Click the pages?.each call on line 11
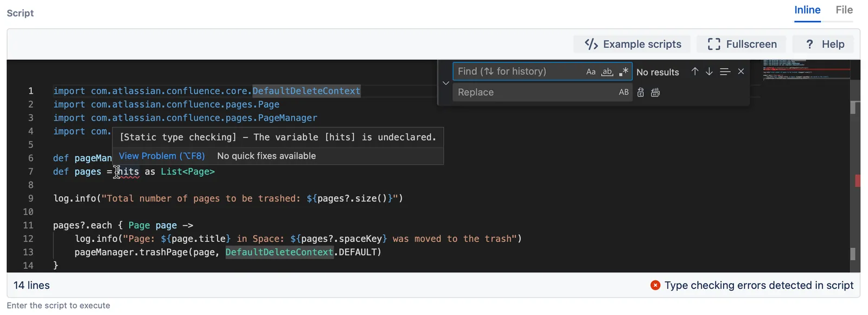 pos(82,226)
